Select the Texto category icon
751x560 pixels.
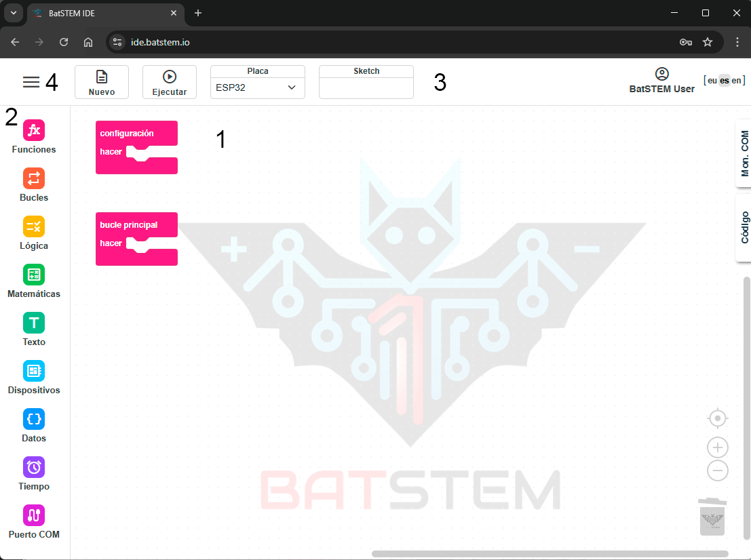point(34,323)
